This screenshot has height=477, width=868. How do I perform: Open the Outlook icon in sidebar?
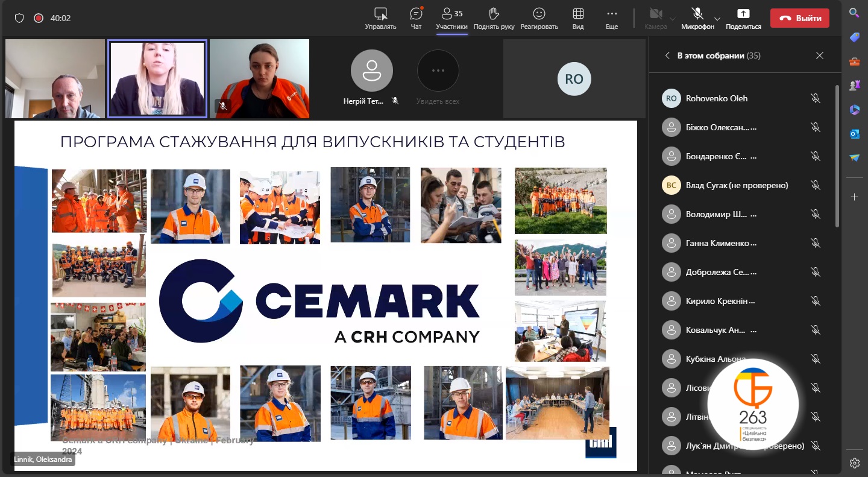point(854,134)
